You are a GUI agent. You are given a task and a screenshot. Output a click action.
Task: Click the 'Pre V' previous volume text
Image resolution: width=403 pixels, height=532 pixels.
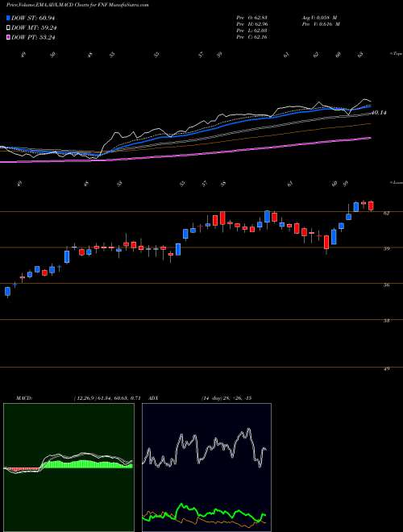click(320, 24)
